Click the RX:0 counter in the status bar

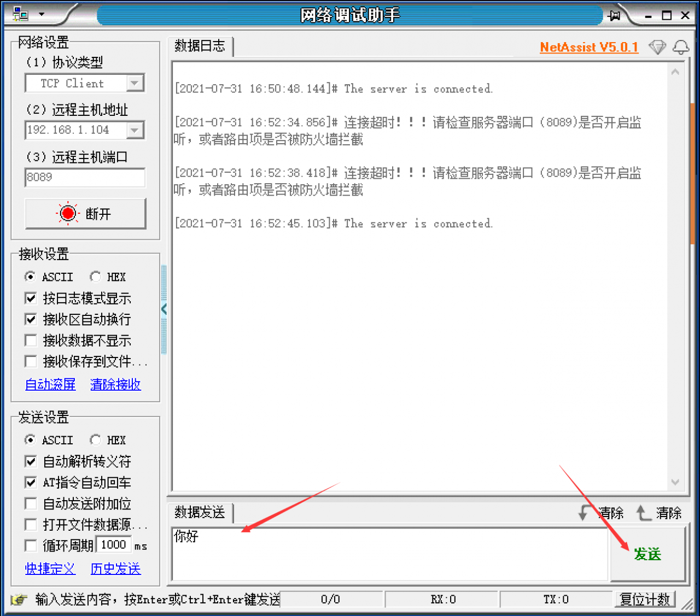pos(443,600)
